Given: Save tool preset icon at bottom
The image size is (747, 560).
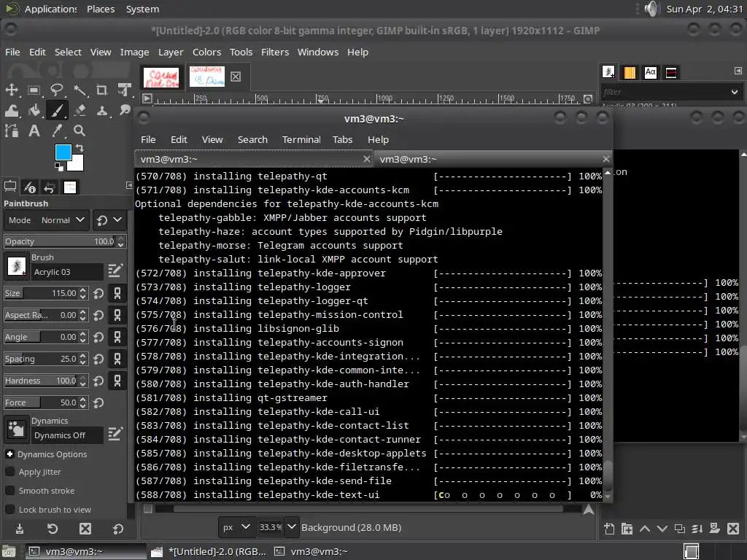Looking at the screenshot, I should (20, 529).
